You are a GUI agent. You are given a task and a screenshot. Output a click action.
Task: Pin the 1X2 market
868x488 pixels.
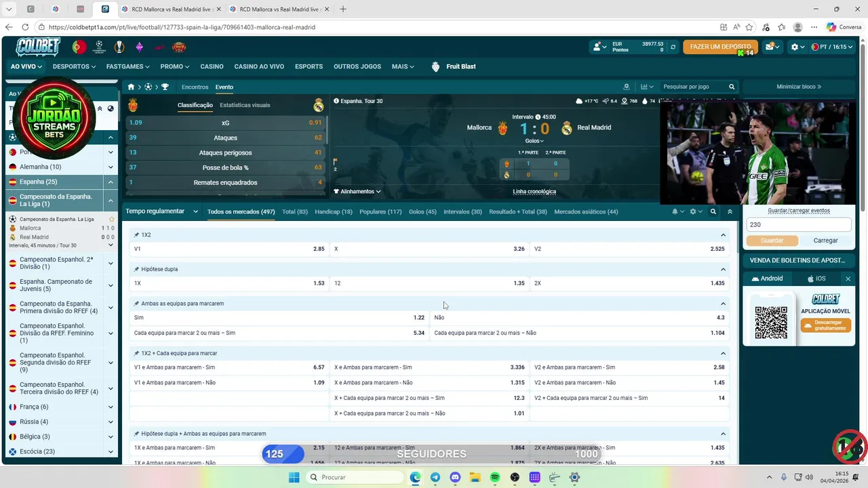pyautogui.click(x=136, y=235)
